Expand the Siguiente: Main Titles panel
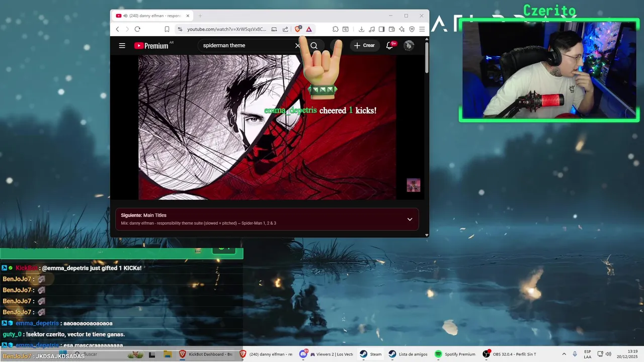The width and height of the screenshot is (644, 362). pyautogui.click(x=410, y=219)
